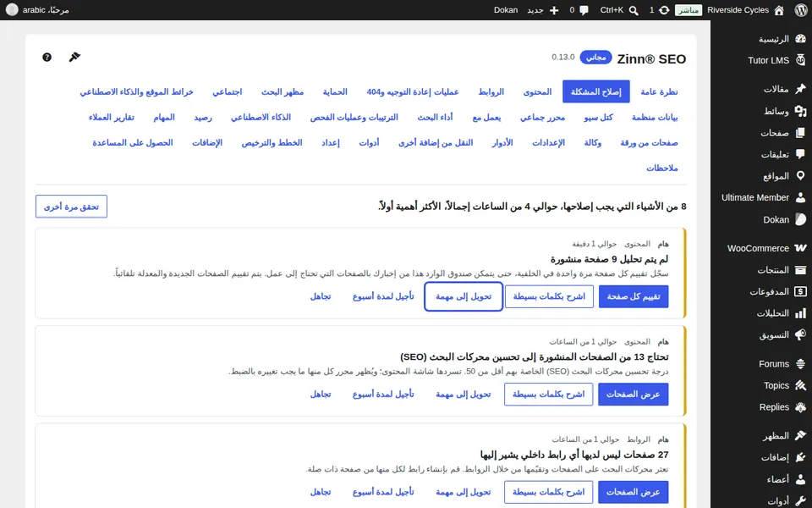Switch to the الخطط والترخيص tab

click(x=272, y=142)
